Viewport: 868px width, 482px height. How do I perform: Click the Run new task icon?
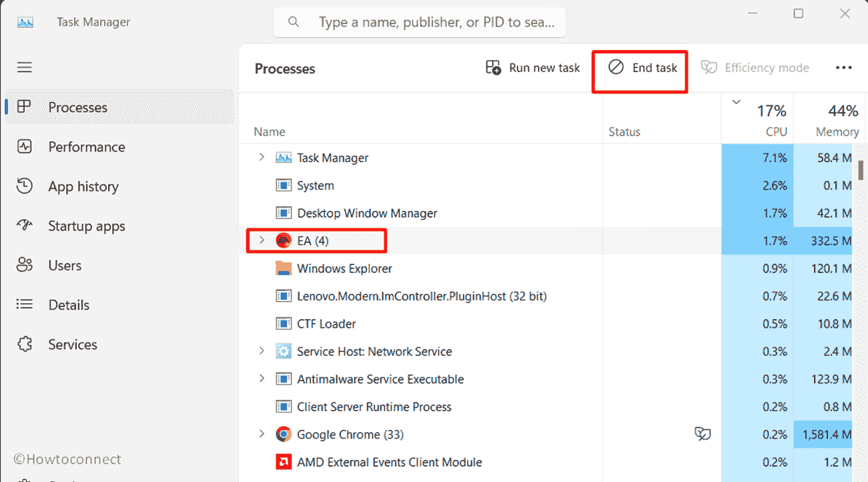pyautogui.click(x=493, y=67)
